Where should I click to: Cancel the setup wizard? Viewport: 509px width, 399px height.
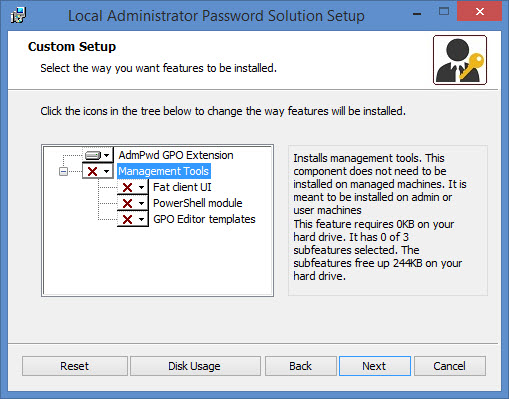[450, 366]
